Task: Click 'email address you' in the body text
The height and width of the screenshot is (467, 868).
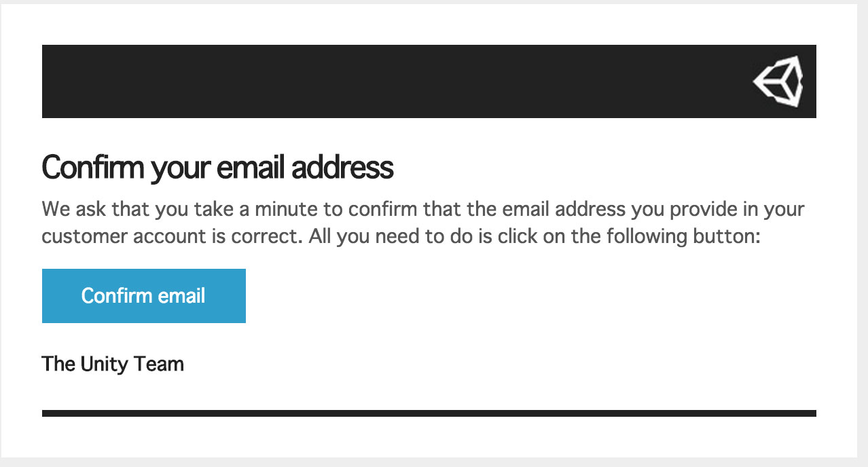Action: (587, 208)
